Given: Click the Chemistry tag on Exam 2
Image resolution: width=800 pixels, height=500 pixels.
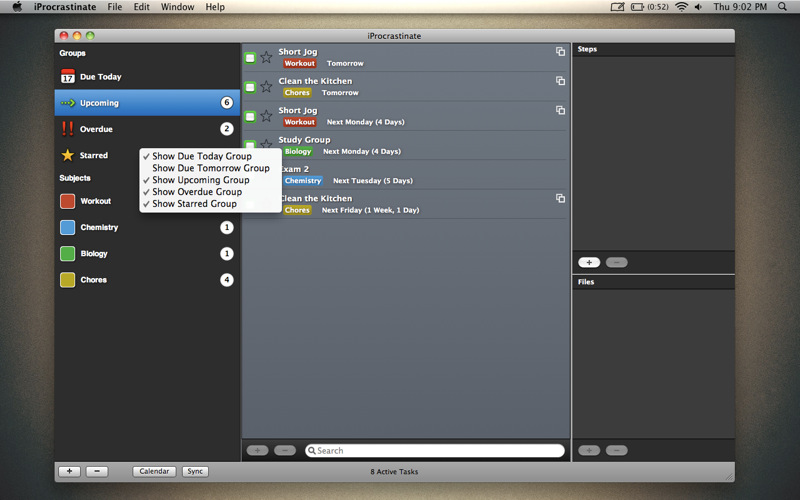Looking at the screenshot, I should (303, 181).
